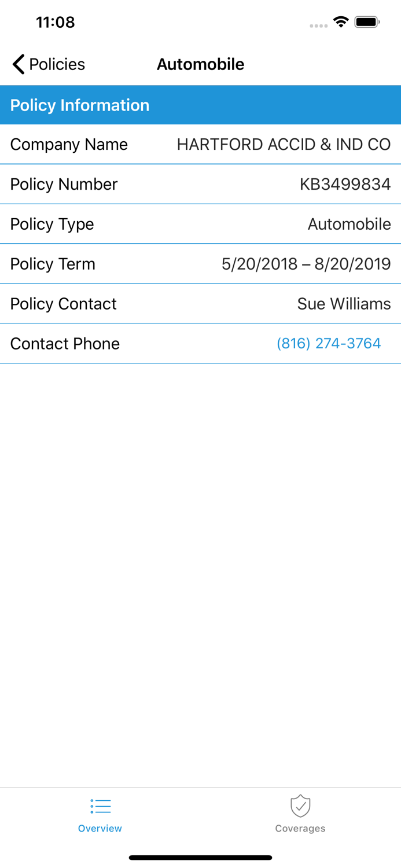Call the (816) 274-3764 phone number
This screenshot has height=868, width=401.
[329, 343]
